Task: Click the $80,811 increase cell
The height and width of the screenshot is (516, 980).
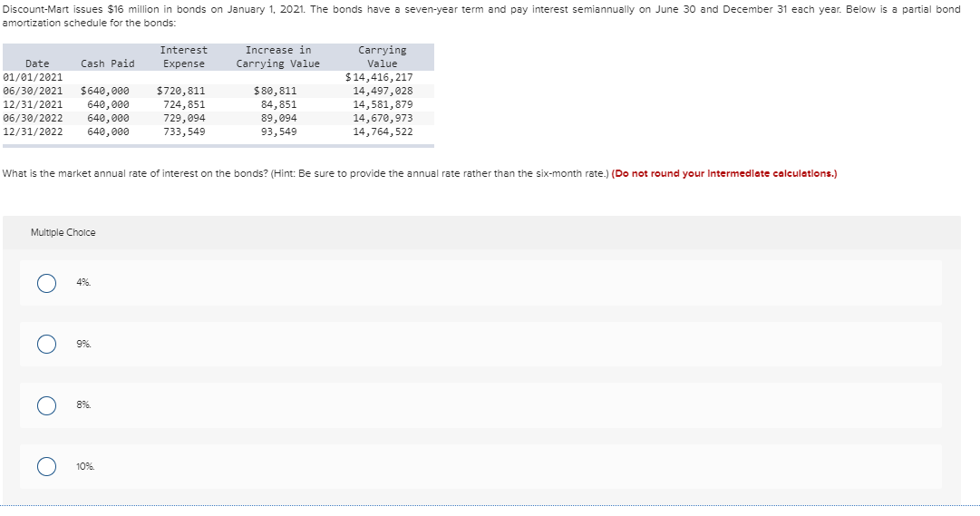Action: click(x=275, y=92)
